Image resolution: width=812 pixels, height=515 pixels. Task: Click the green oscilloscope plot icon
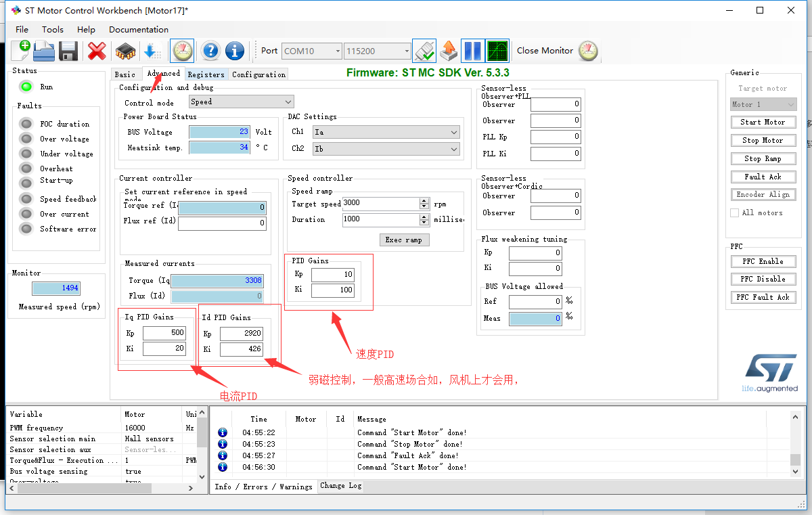pos(497,51)
